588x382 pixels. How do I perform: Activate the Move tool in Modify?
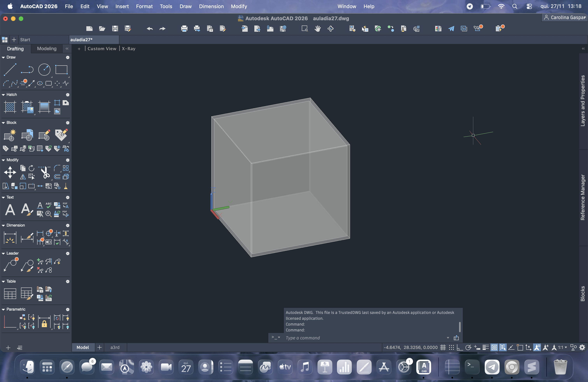coord(10,172)
